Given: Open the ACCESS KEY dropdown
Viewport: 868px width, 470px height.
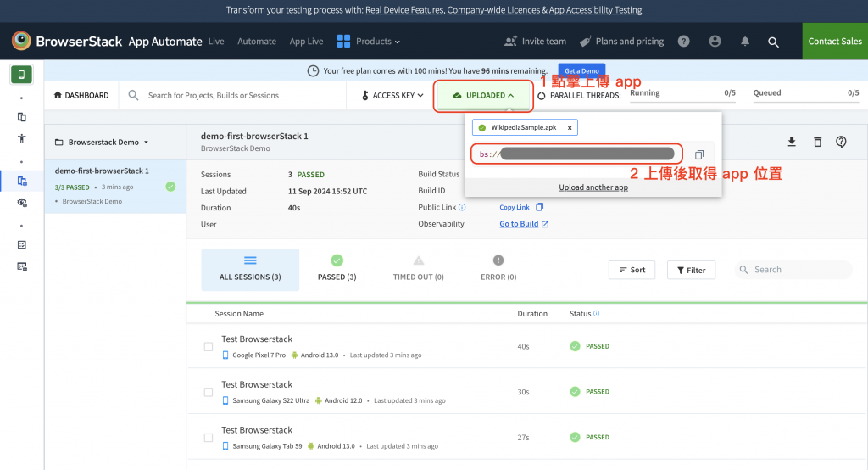Looking at the screenshot, I should (x=393, y=95).
